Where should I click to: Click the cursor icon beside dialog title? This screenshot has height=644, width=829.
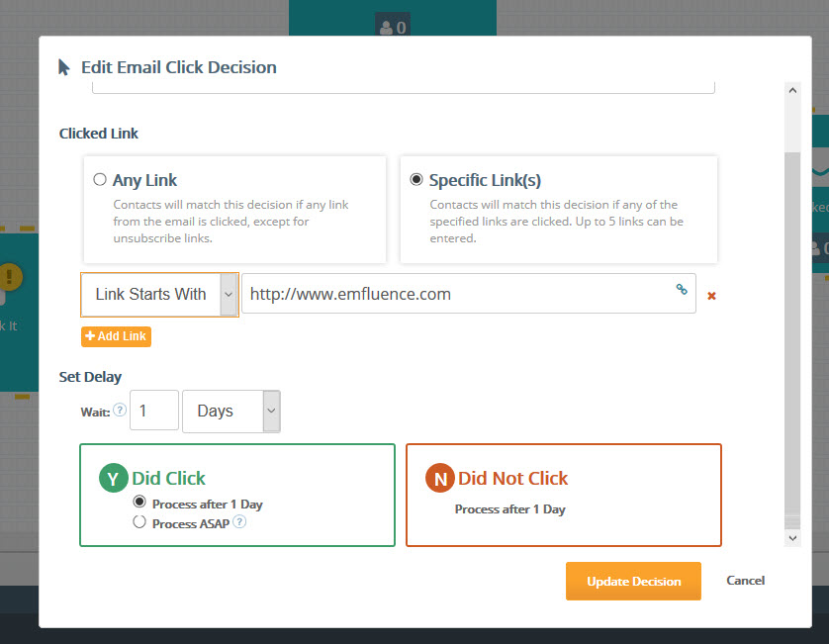click(x=64, y=67)
